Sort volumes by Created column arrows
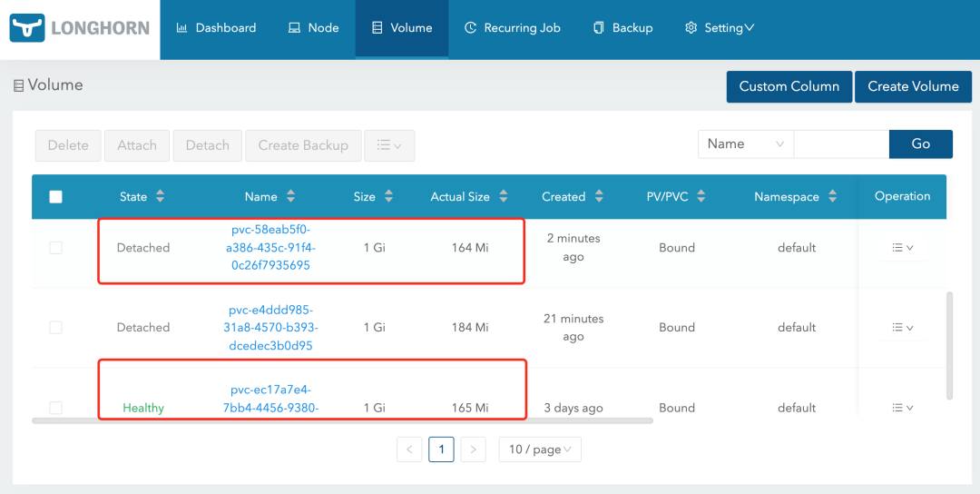This screenshot has height=494, width=980. 599,197
